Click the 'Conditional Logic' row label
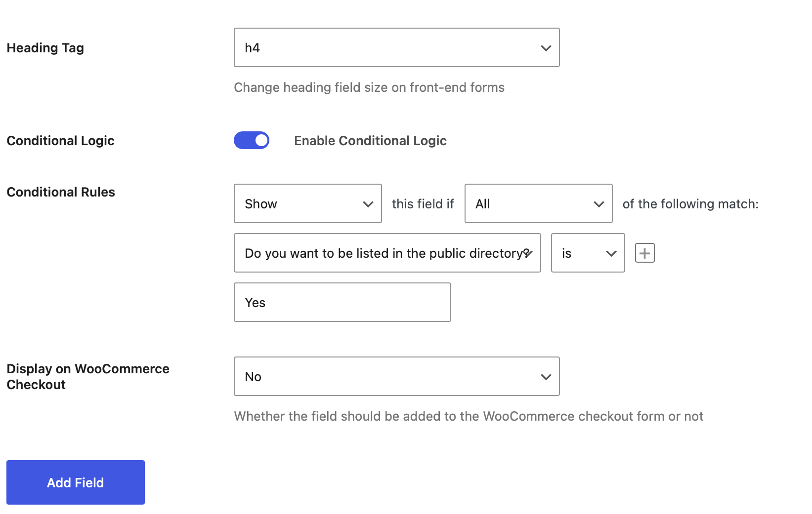 pyautogui.click(x=60, y=141)
